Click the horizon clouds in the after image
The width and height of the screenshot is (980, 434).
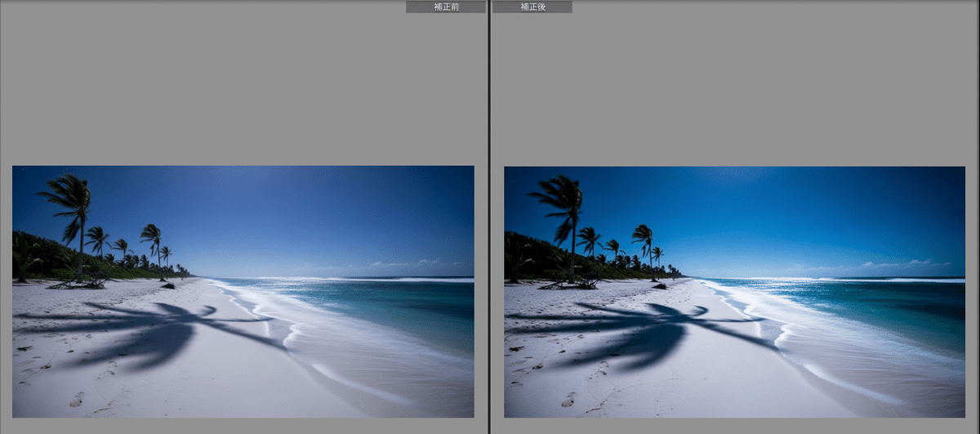tap(898, 265)
